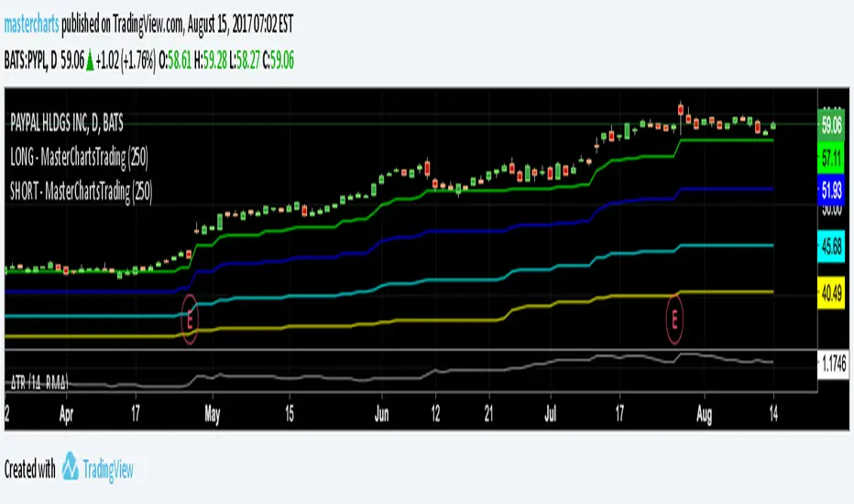Image resolution: width=854 pixels, height=504 pixels.
Task: Click the BATS:PYPL, D symbol text
Action: (x=30, y=60)
